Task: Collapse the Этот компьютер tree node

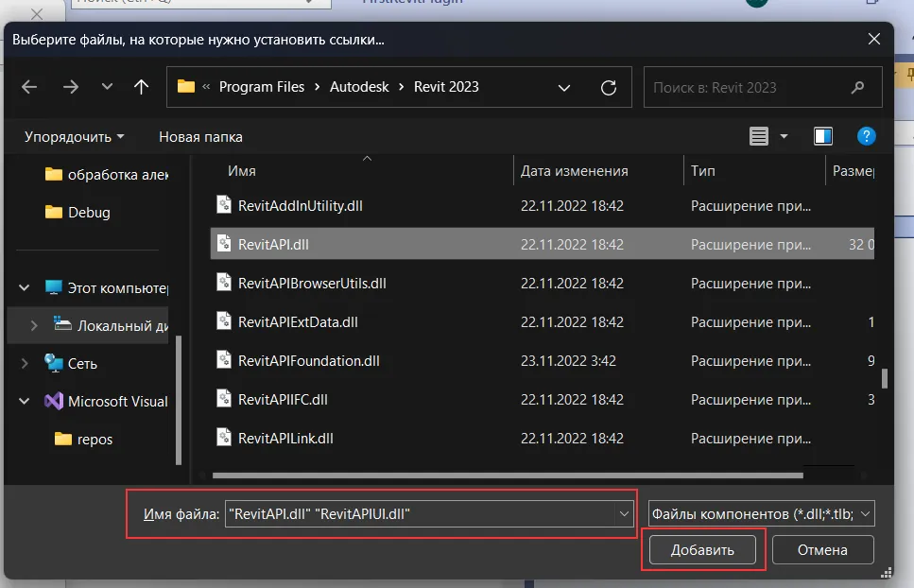Action: click(x=24, y=287)
